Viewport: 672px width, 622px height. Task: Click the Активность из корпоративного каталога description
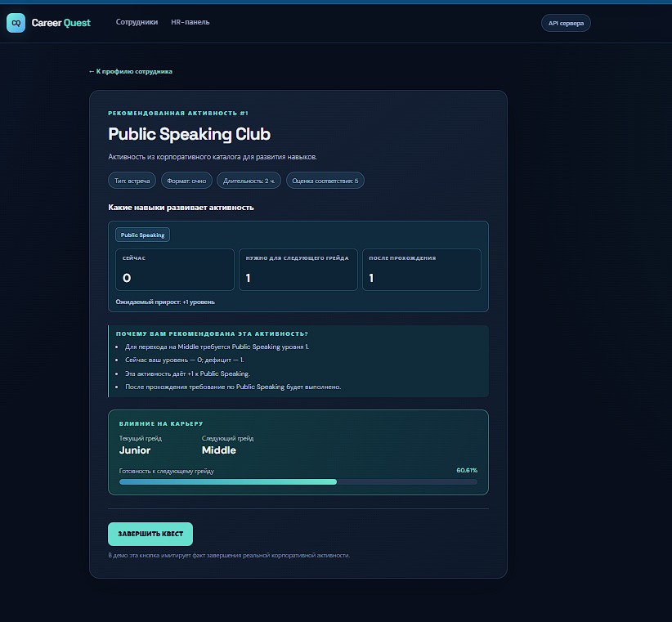click(x=213, y=157)
